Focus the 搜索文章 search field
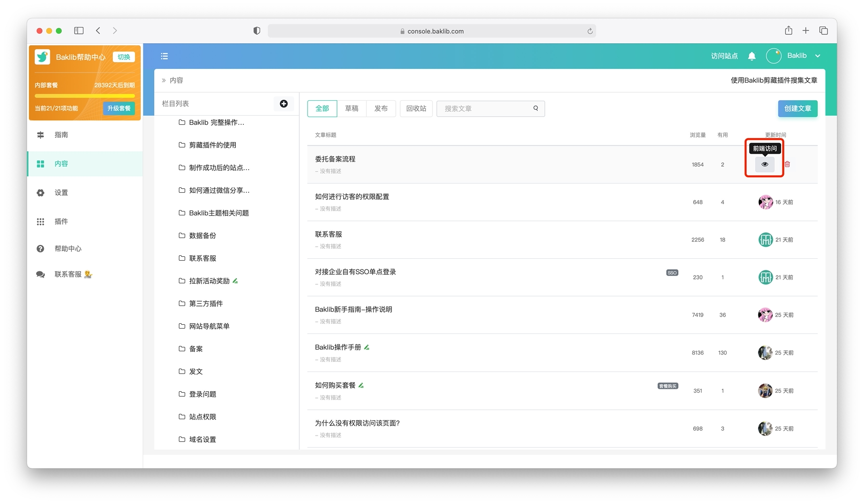The width and height of the screenshot is (864, 504). (491, 108)
